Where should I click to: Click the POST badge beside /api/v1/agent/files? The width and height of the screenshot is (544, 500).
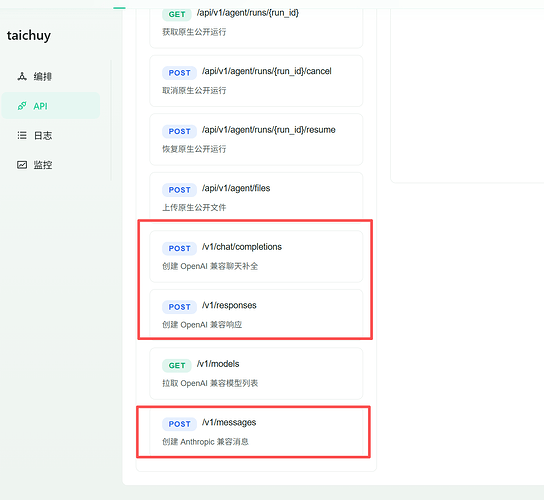click(x=179, y=190)
